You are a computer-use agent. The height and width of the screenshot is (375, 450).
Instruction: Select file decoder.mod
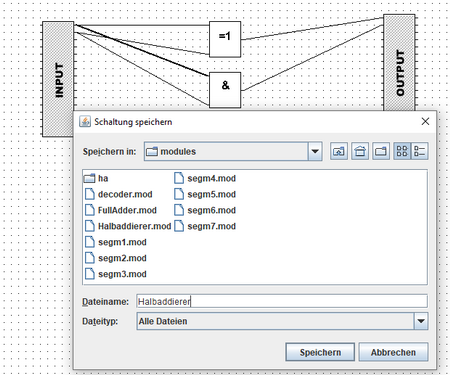(118, 194)
